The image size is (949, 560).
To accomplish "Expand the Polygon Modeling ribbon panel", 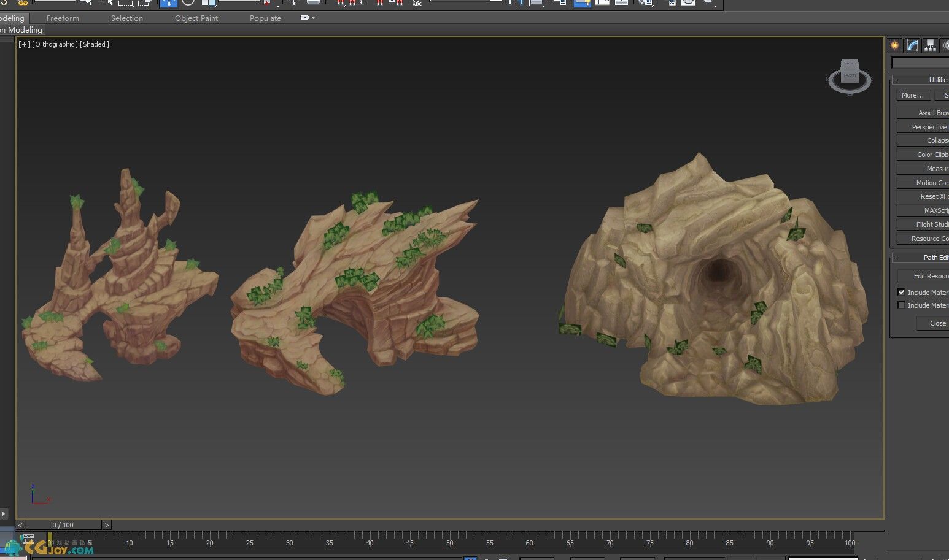I will (21, 29).
